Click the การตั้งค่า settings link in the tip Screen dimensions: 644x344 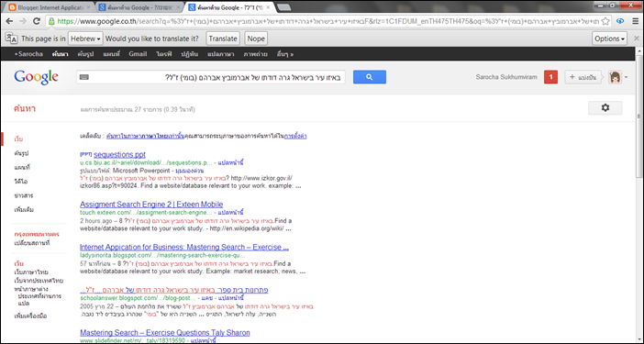click(295, 136)
